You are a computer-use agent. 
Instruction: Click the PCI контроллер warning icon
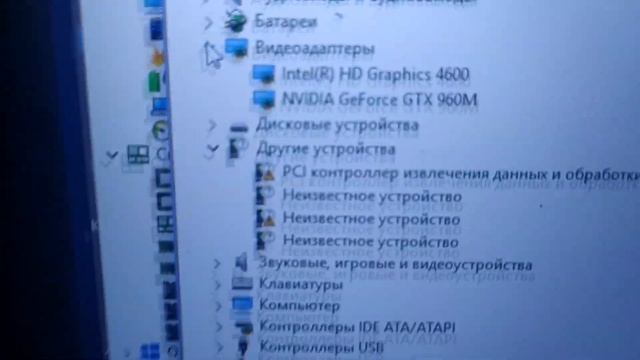pos(265,173)
